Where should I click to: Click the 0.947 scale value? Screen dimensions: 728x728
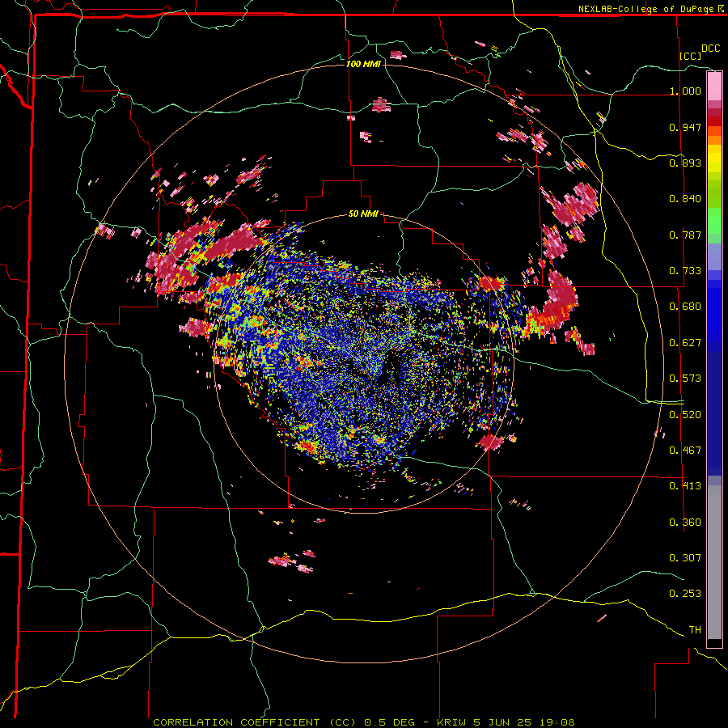pos(685,127)
